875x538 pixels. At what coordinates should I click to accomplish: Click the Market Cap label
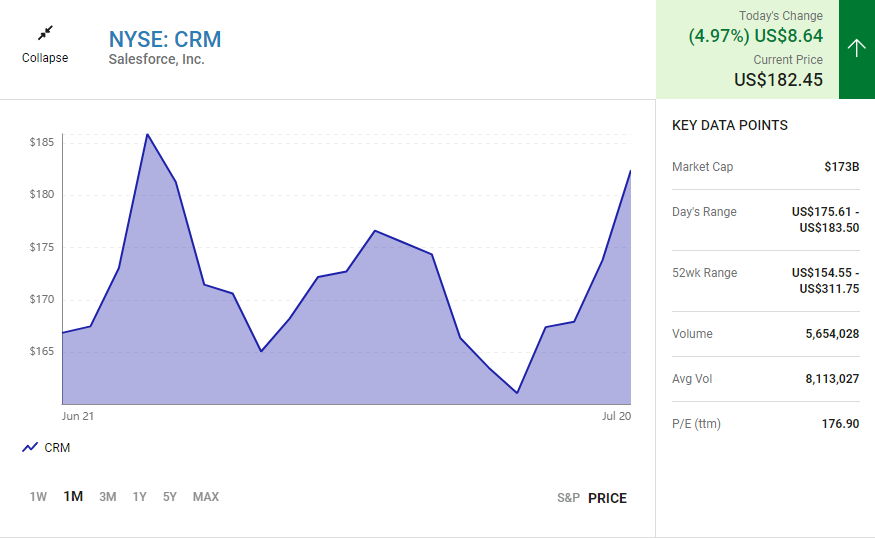click(x=703, y=167)
